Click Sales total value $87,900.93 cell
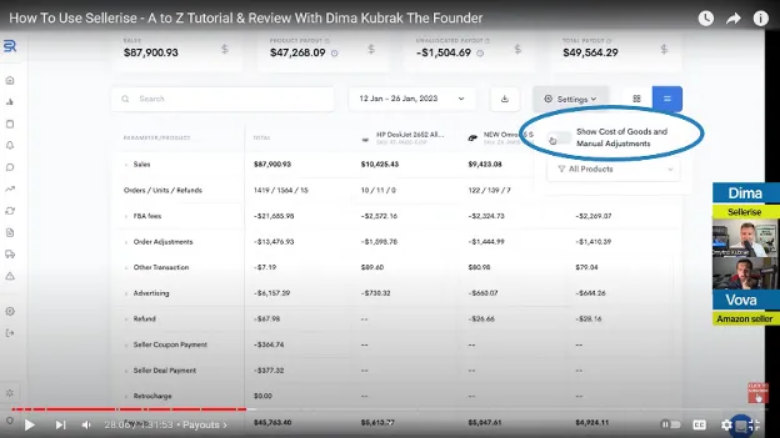Screen dimensions: 780x438 pos(272,164)
